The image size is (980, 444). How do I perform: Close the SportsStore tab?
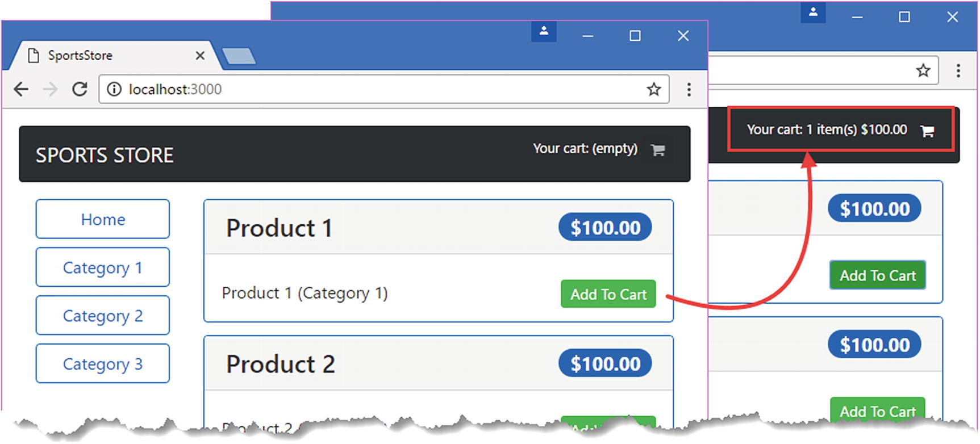200,56
